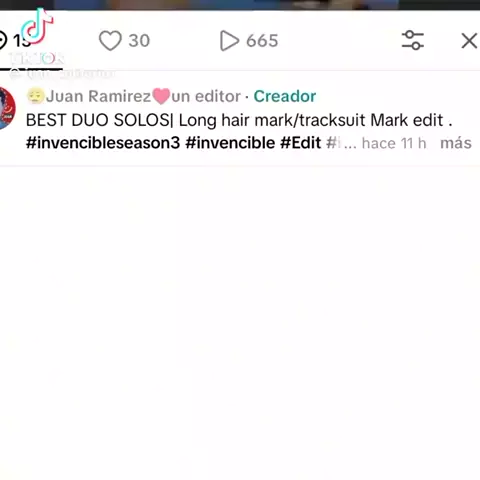Select the comments tab bubble icon
This screenshot has width=480, height=480.
click(3, 40)
